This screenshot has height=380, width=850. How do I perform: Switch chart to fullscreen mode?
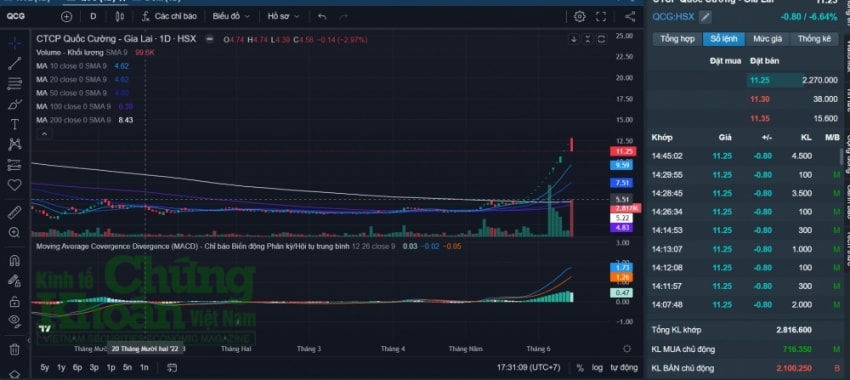coord(601,16)
